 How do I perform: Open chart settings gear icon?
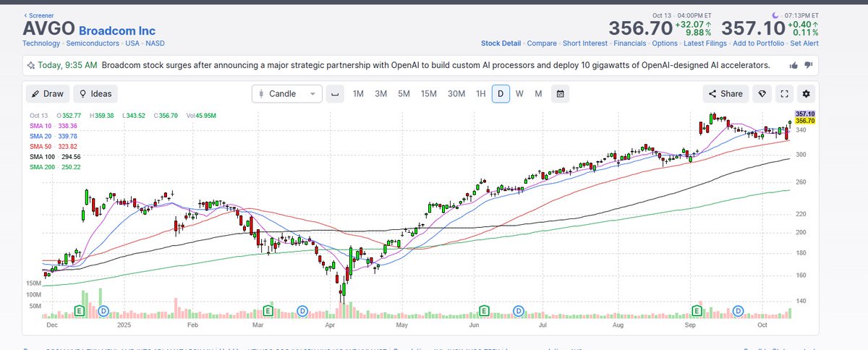pos(807,93)
